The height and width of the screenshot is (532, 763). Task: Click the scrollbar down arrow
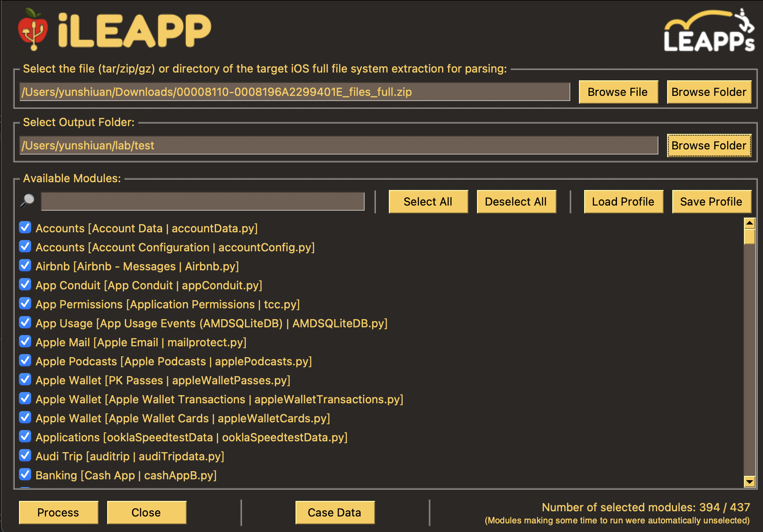750,481
